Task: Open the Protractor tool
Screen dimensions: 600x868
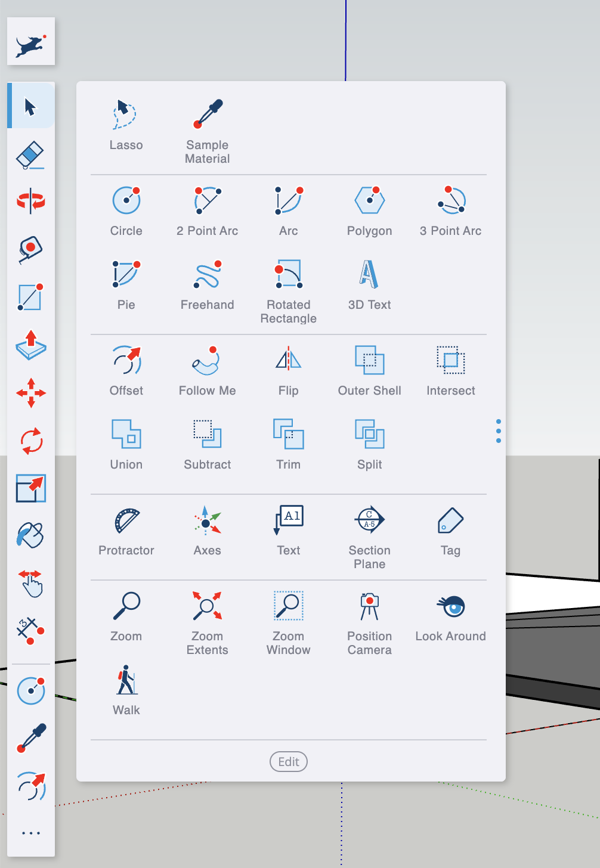Action: click(x=126, y=531)
